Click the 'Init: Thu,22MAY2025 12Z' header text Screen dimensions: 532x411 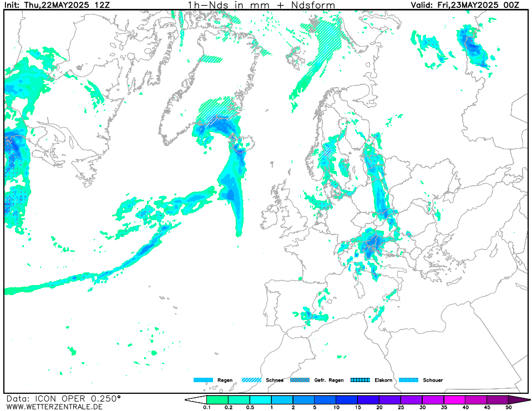click(x=57, y=5)
